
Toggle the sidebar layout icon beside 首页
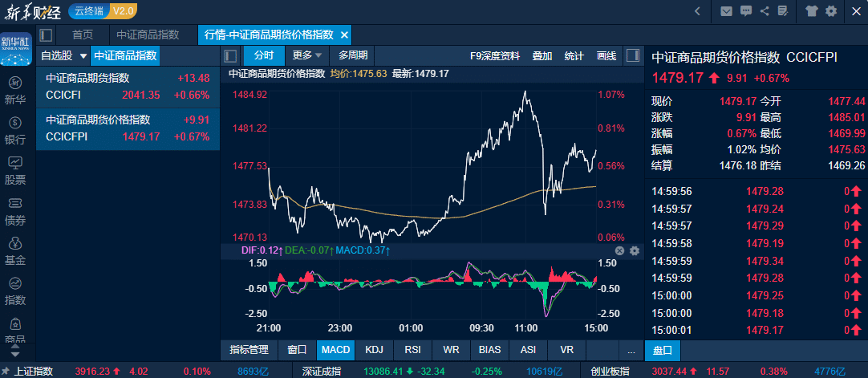(x=46, y=35)
